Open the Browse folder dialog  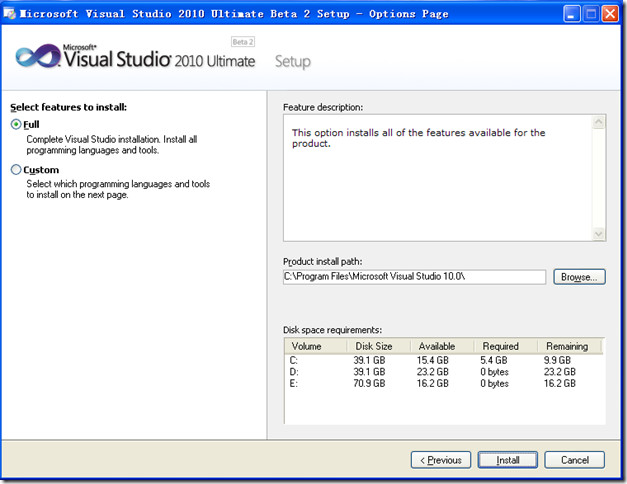(x=579, y=277)
